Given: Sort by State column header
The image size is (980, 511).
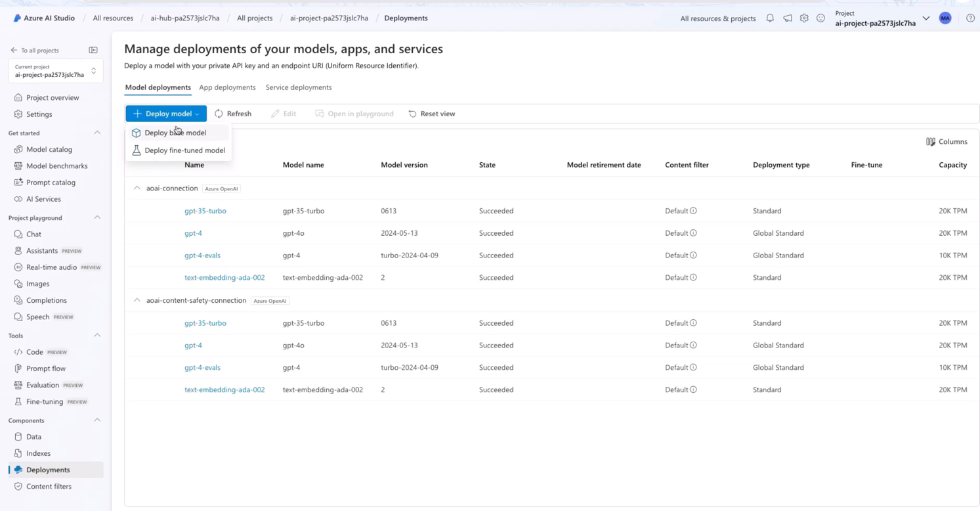Looking at the screenshot, I should click(487, 165).
